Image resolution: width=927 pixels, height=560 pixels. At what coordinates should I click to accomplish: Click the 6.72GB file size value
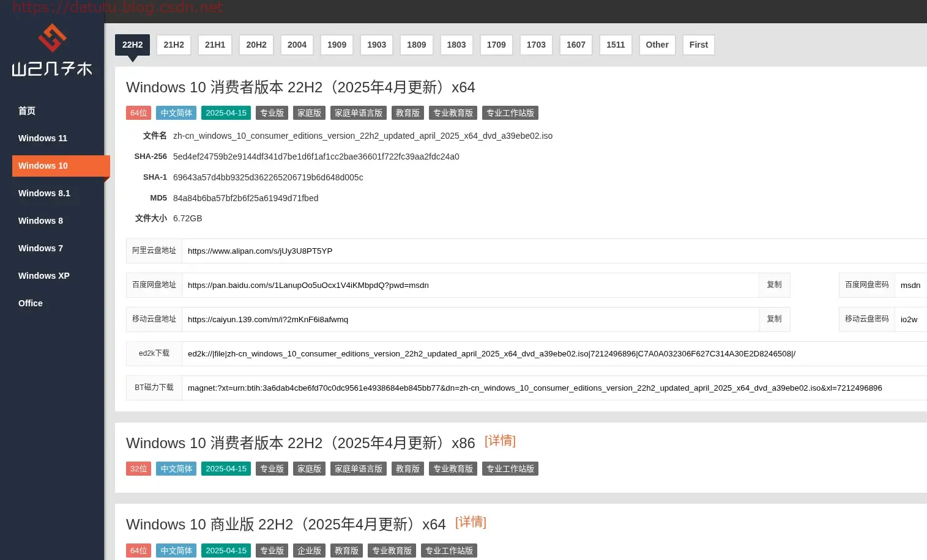[188, 218]
